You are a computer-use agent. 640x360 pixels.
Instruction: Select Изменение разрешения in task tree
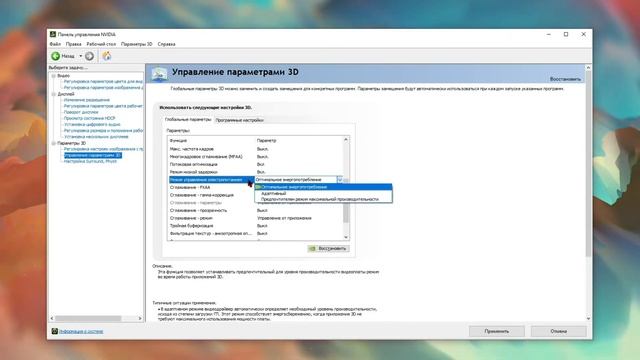[87, 100]
